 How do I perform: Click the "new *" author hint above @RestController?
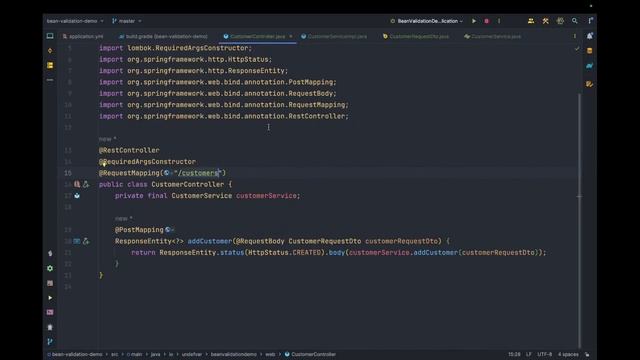[x=108, y=139]
